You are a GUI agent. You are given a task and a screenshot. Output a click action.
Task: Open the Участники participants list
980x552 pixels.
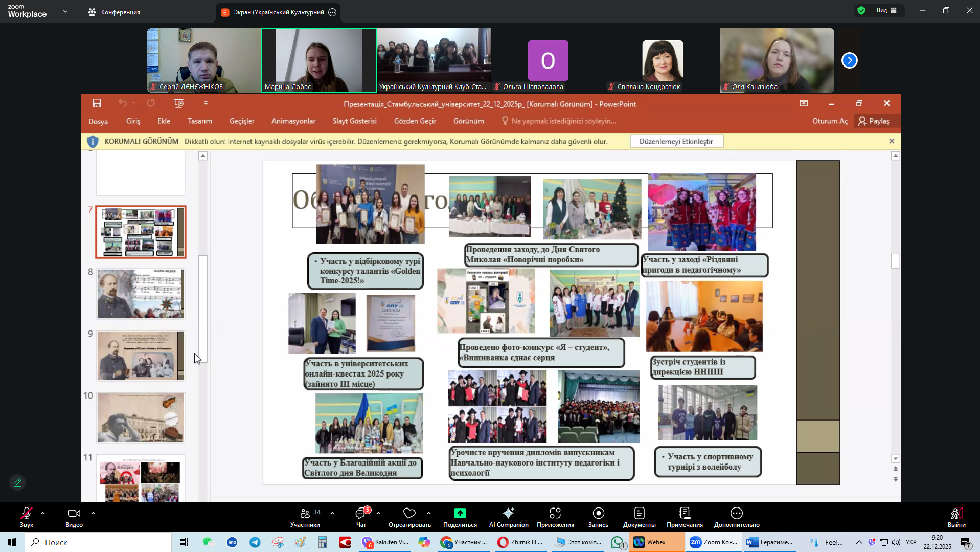point(305,514)
